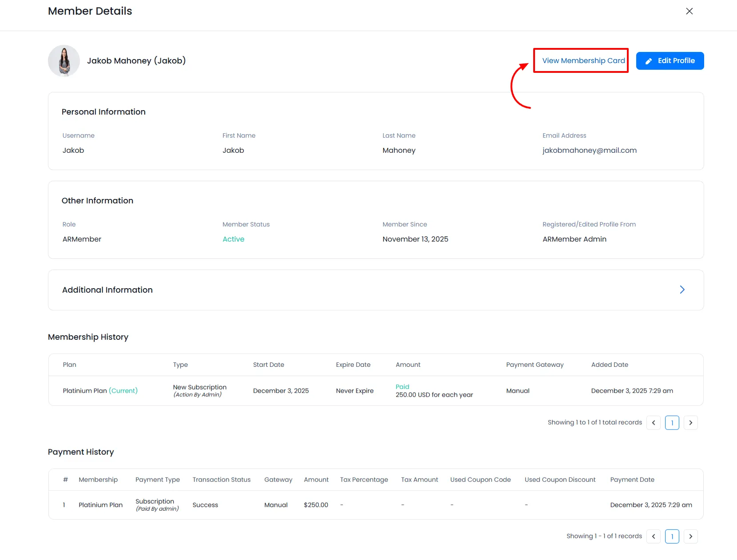Click the Transaction Status column header
The width and height of the screenshot is (737, 560).
pos(221,480)
